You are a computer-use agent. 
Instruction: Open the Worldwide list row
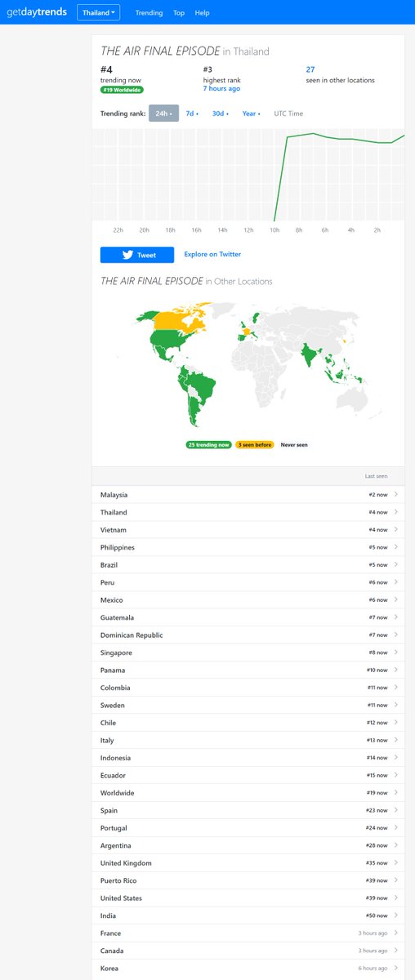248,793
